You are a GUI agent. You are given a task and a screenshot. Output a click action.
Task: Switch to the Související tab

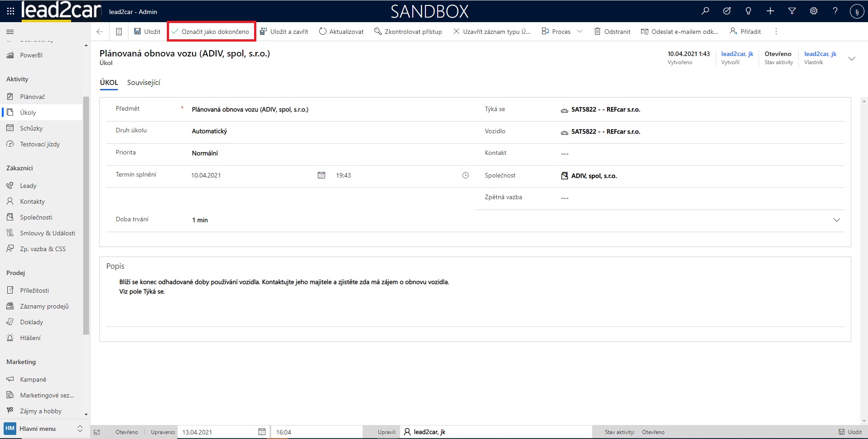(x=143, y=83)
